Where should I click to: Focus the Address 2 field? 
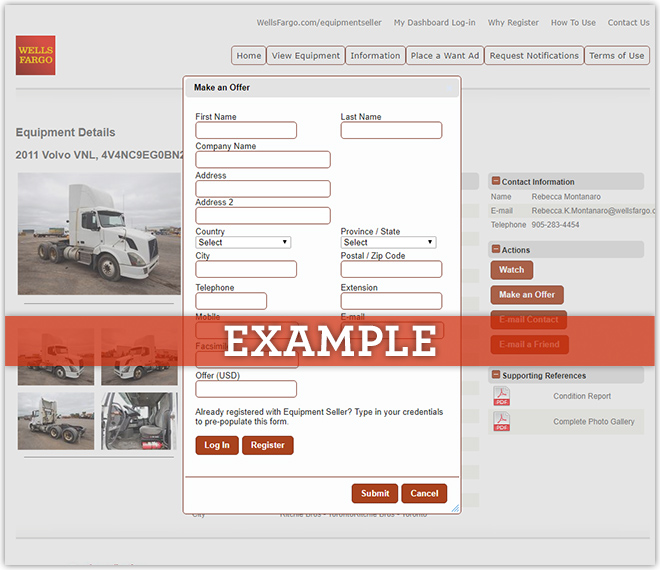click(x=263, y=216)
